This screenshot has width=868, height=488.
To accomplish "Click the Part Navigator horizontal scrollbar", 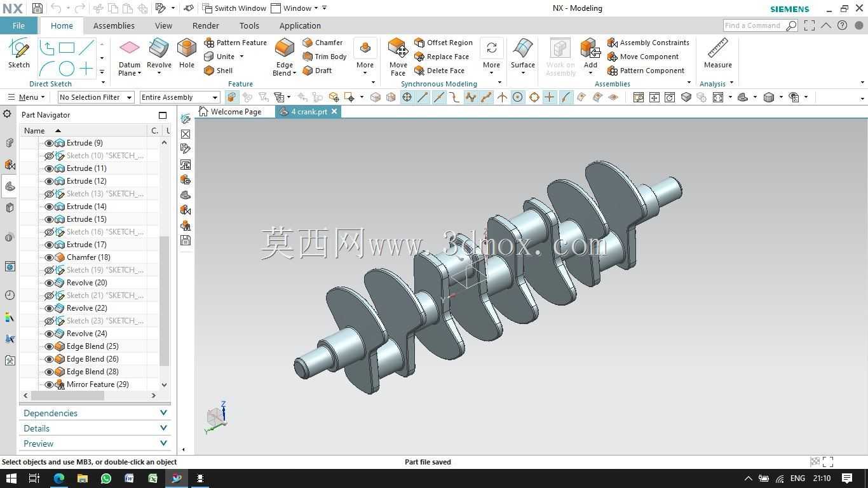I will [68, 395].
